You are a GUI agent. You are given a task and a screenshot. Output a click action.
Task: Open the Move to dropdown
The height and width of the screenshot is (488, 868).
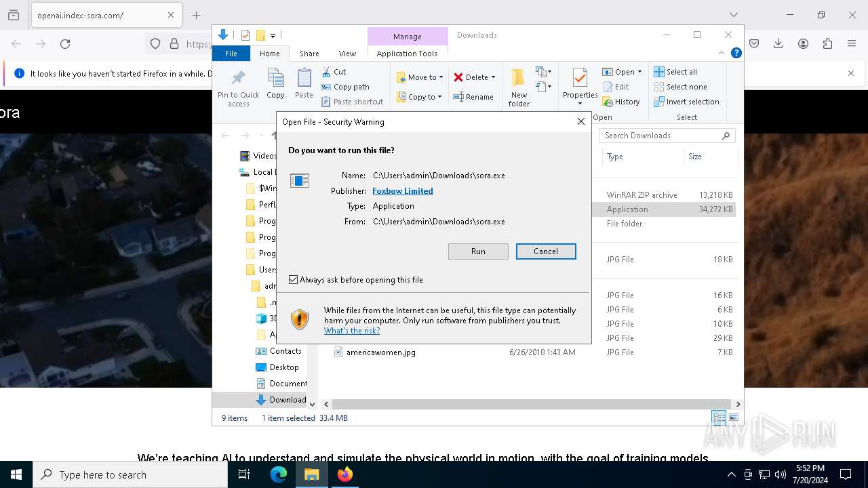[x=420, y=77]
